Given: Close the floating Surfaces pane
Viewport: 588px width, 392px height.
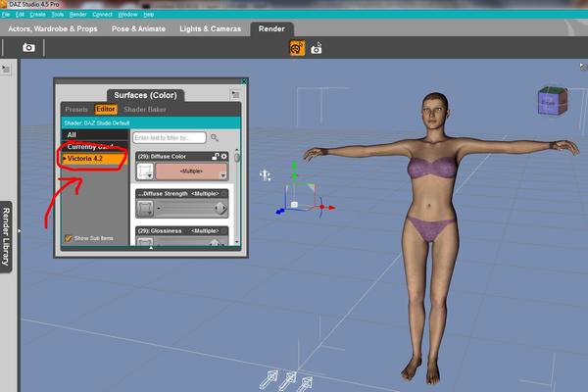Looking at the screenshot, I should 244,81.
